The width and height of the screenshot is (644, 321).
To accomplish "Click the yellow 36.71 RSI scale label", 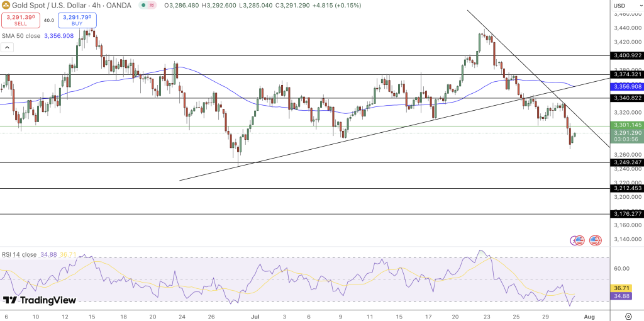I will tap(621, 288).
